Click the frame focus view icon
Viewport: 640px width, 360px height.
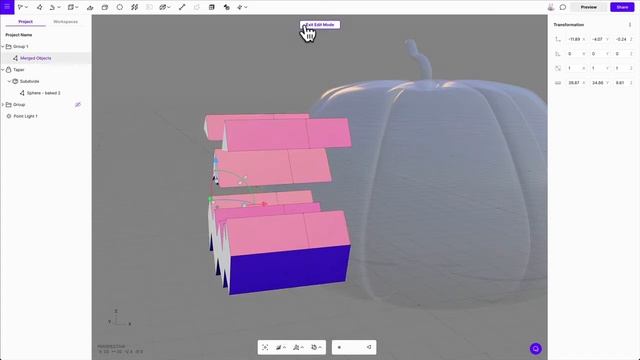point(265,347)
